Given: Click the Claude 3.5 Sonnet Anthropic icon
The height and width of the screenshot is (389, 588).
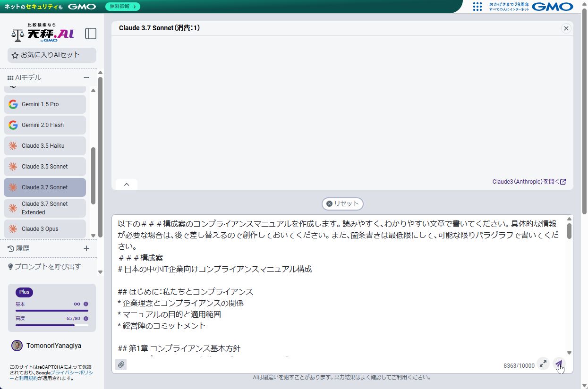Looking at the screenshot, I should point(13,167).
